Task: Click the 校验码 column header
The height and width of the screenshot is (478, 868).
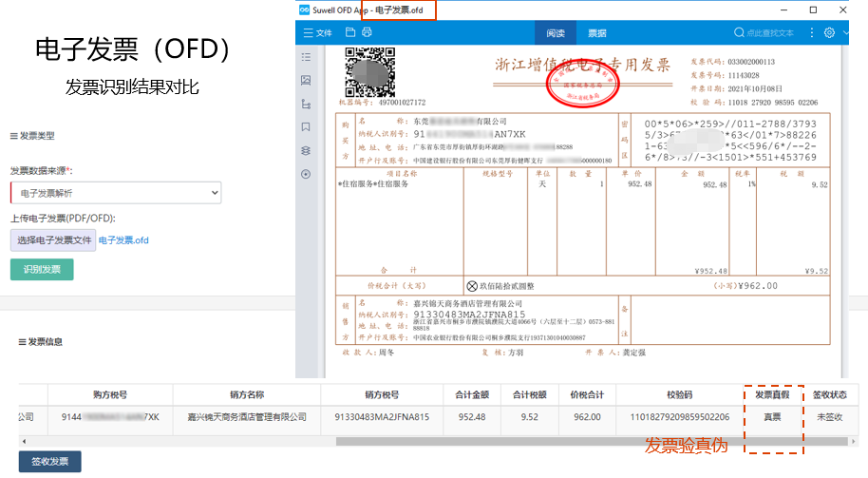Action: pos(680,394)
